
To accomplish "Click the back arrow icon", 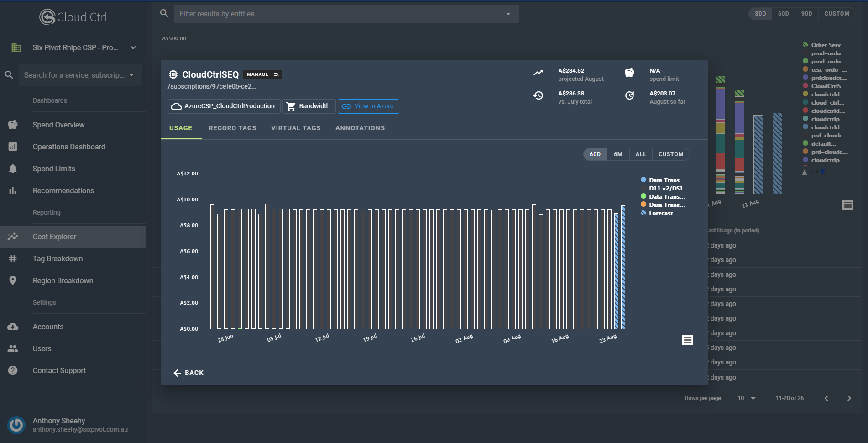I will tap(178, 373).
